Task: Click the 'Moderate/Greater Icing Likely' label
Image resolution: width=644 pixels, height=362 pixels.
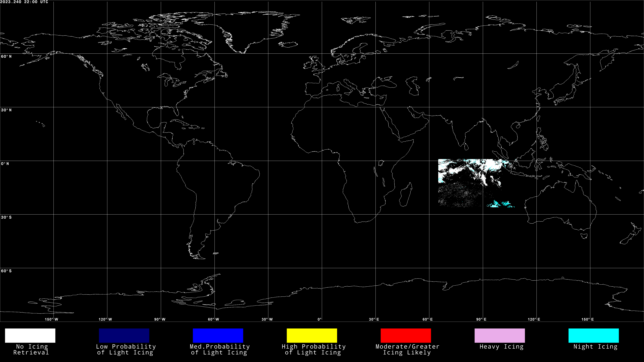Action: pos(407,349)
